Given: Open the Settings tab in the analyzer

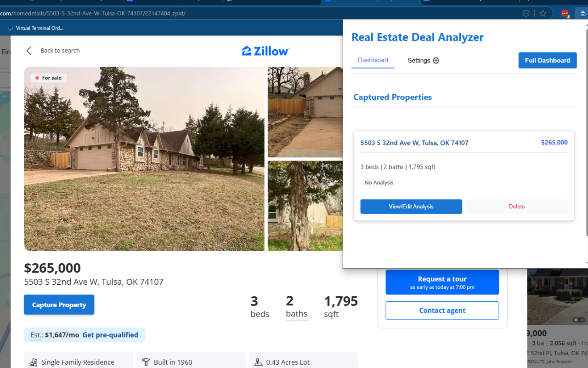Looking at the screenshot, I should [x=419, y=61].
